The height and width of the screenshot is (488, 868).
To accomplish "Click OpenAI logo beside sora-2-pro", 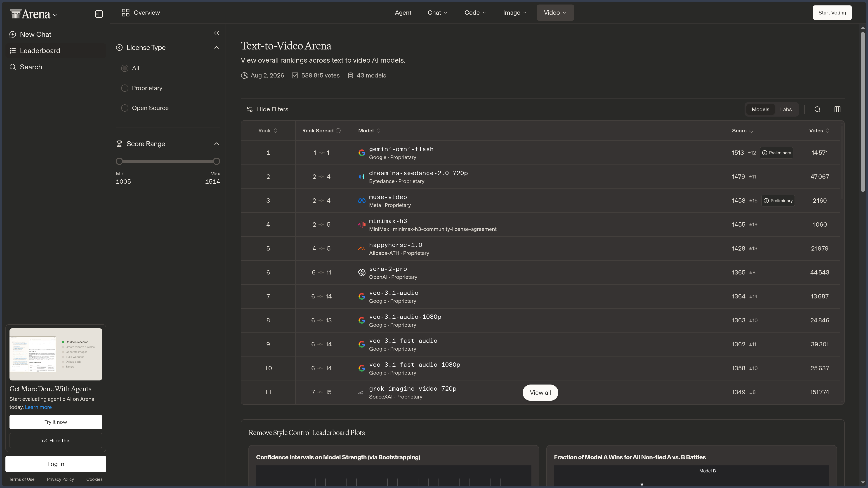I will [362, 272].
